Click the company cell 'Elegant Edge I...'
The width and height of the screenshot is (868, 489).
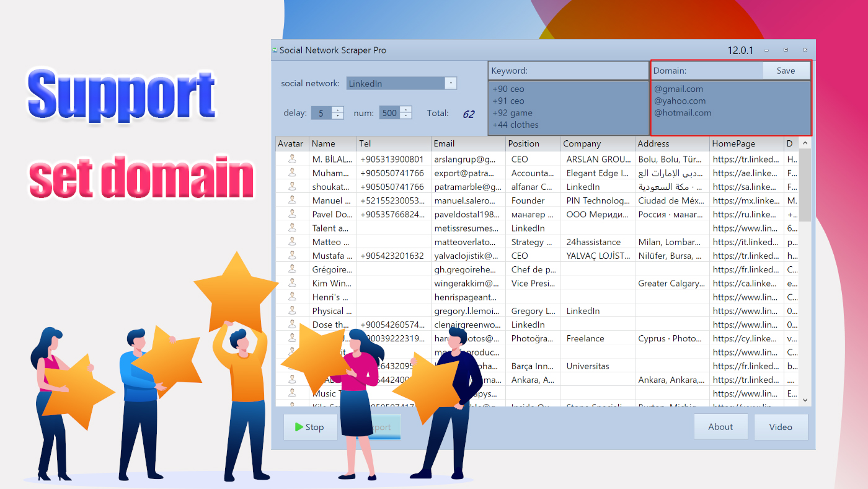coord(598,173)
